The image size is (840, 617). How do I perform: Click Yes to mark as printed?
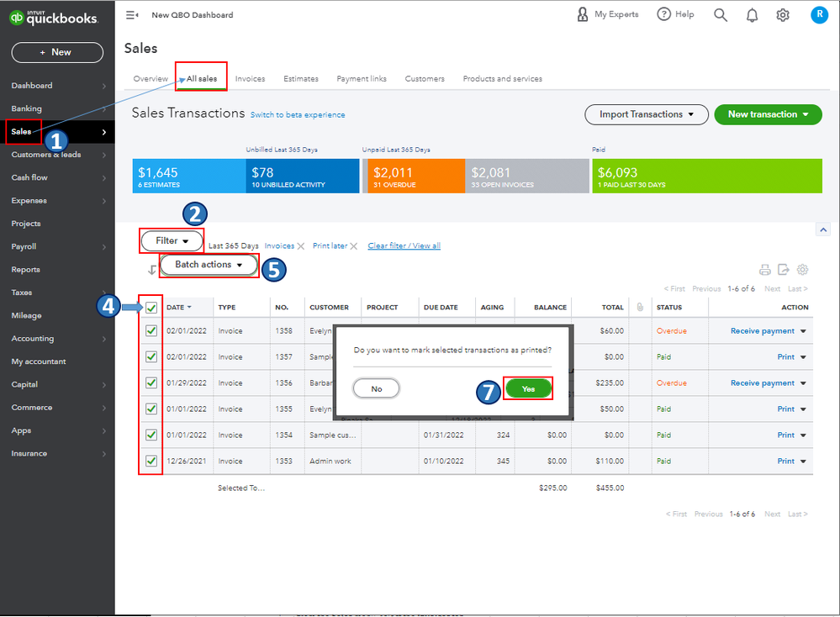(528, 389)
